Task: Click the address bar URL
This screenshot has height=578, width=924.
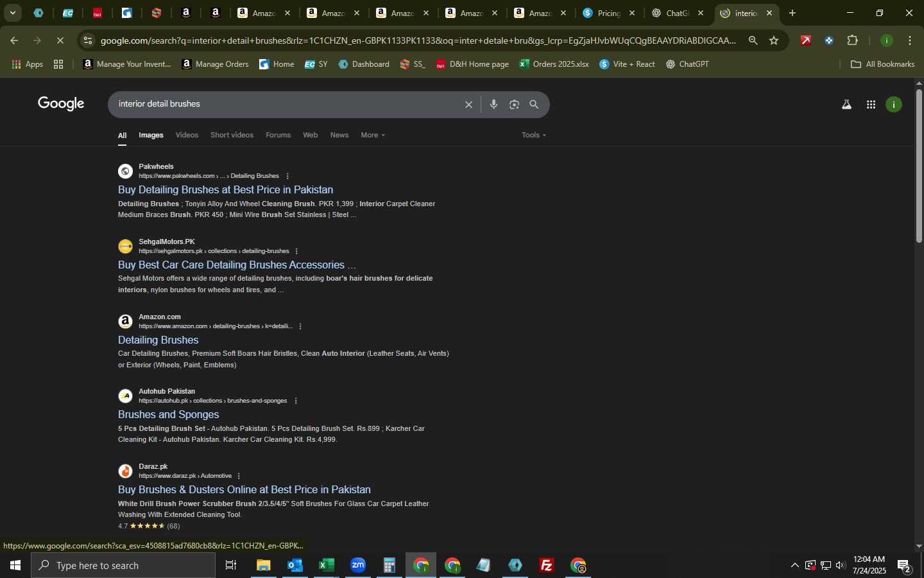Action: pos(418,40)
